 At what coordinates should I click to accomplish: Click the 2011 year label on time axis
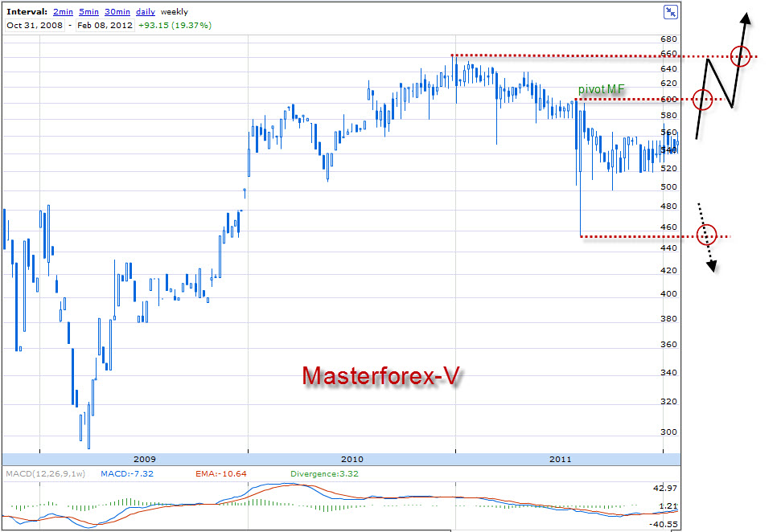coord(561,459)
